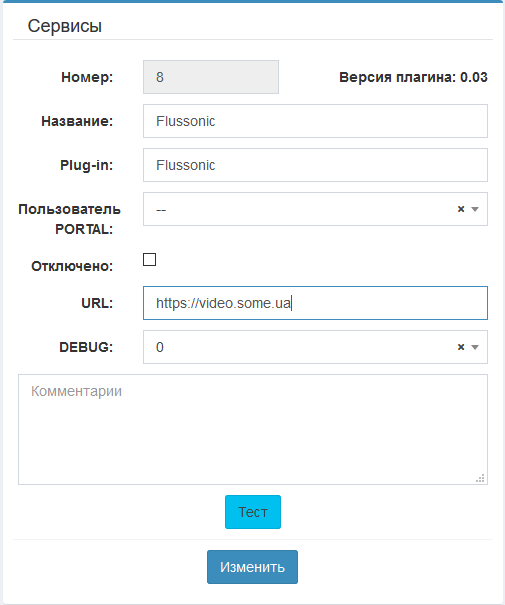Viewport: 505px width, 605px height.
Task: Click the Версия плагина: 0.03 text
Action: [413, 77]
